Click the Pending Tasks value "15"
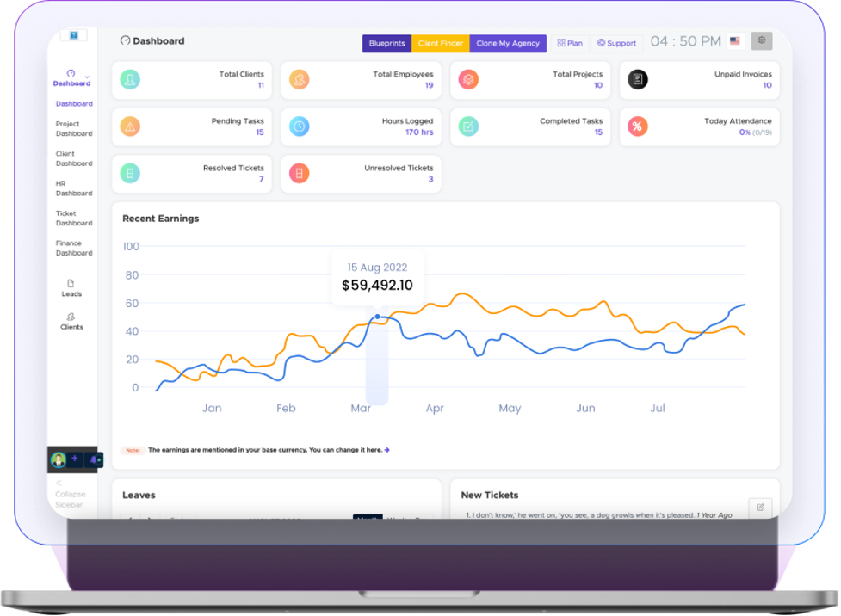 (260, 132)
